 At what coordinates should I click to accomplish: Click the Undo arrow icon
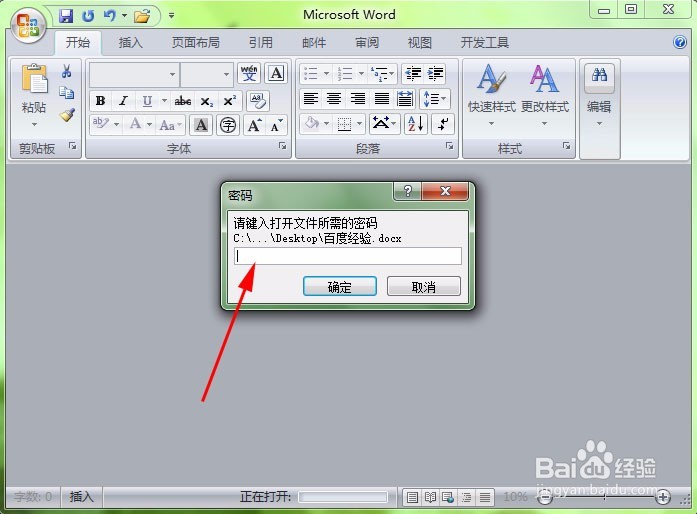tap(109, 16)
